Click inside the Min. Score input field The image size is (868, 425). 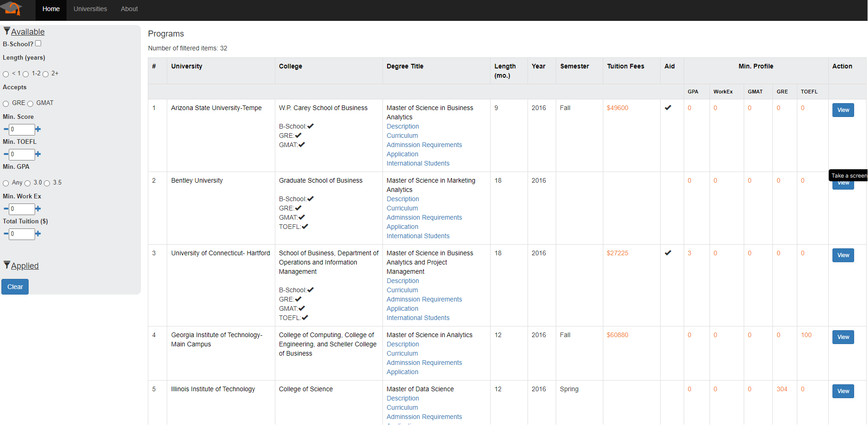[22, 129]
